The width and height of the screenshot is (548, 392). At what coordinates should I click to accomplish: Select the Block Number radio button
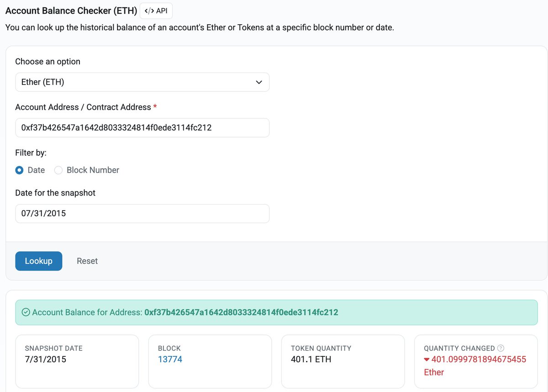58,170
